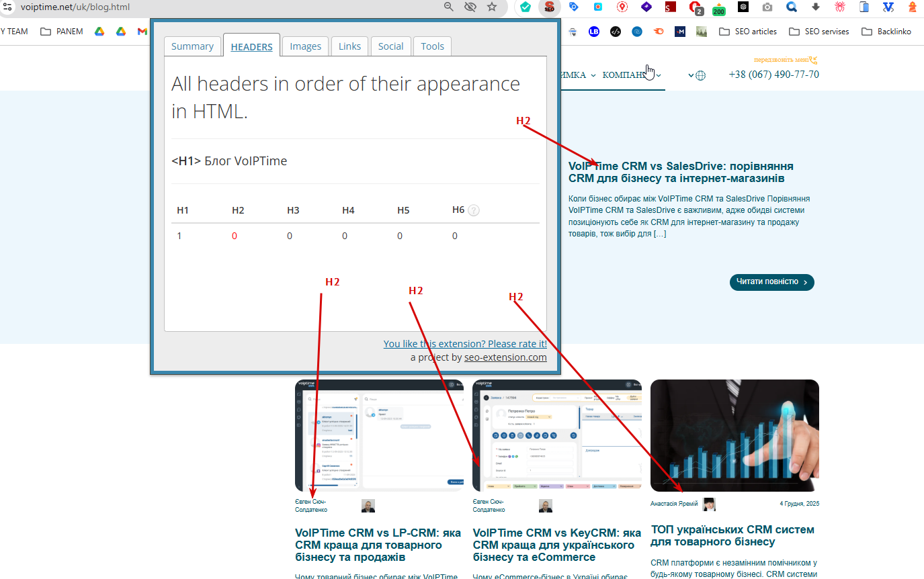Open the pink spider extension icon
This screenshot has width=924, height=579.
pos(840,7)
